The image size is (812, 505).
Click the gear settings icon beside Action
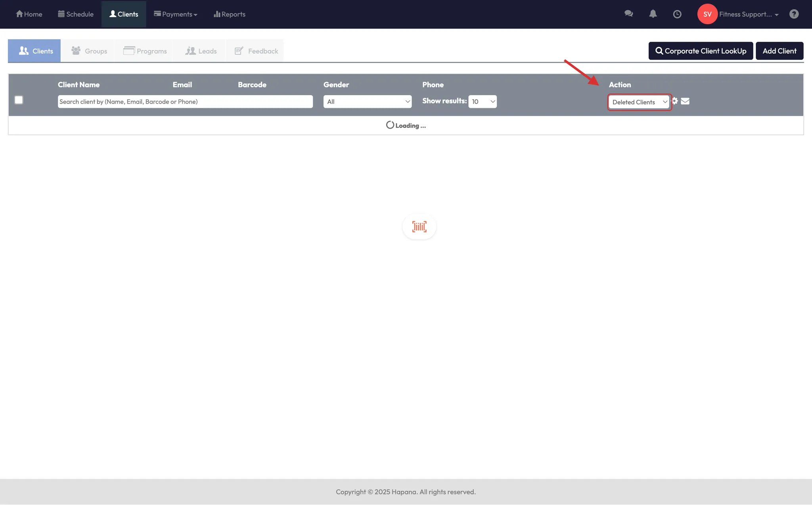coord(675,101)
